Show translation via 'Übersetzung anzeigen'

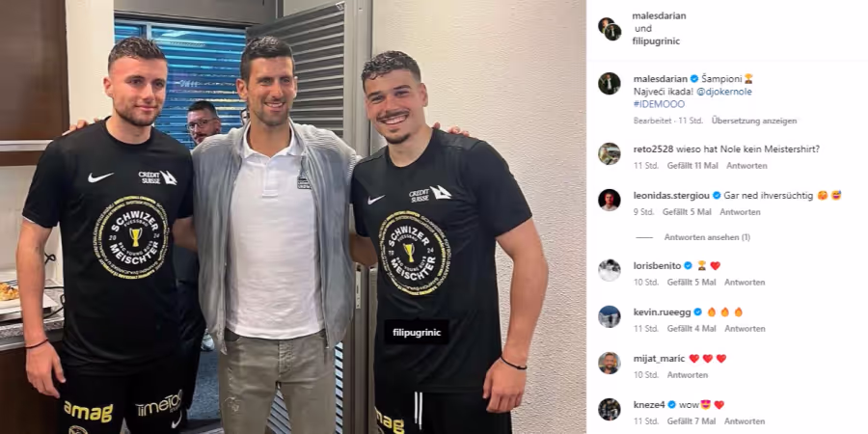(754, 121)
